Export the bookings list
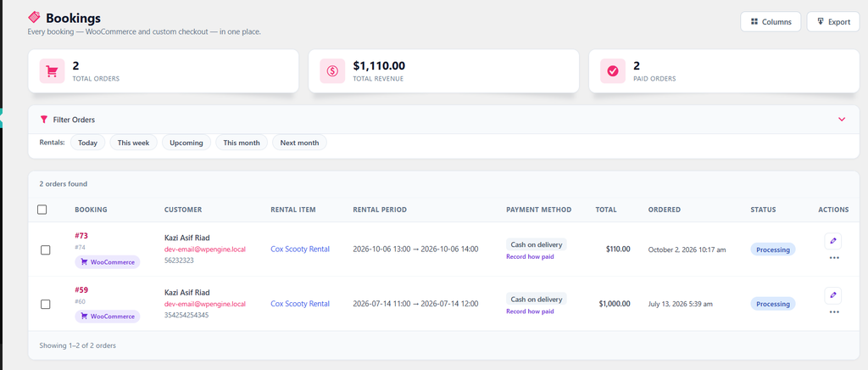This screenshot has width=868, height=370. pos(833,21)
